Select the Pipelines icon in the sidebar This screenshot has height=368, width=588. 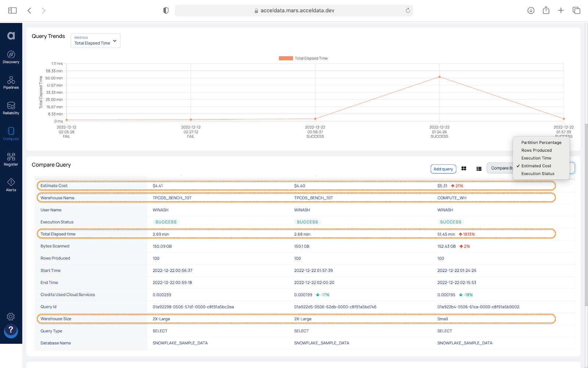11,83
